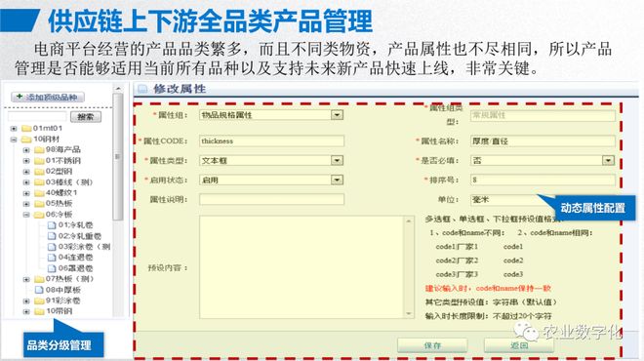
Task: Click the 02型钢 folder icon
Action: pyautogui.click(x=39, y=172)
